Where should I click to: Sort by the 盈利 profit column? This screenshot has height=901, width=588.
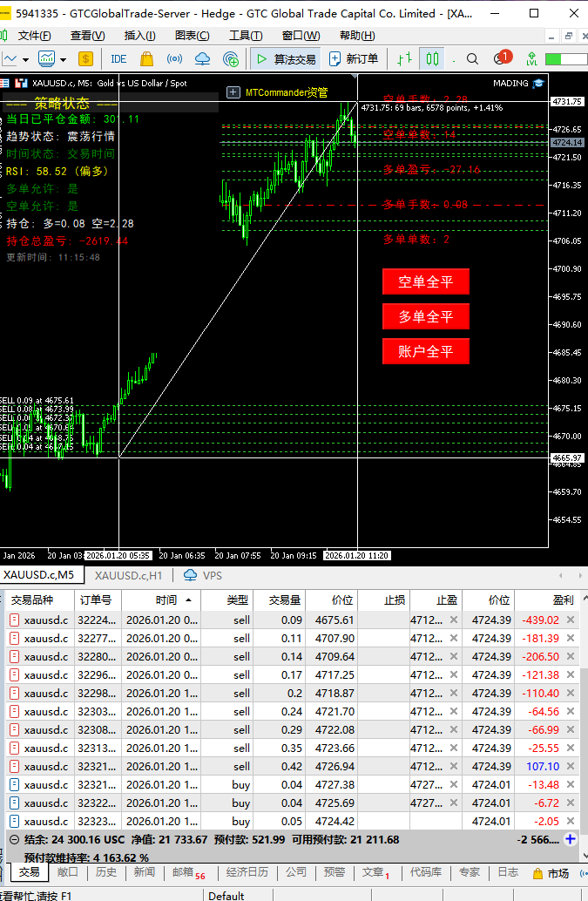click(547, 600)
